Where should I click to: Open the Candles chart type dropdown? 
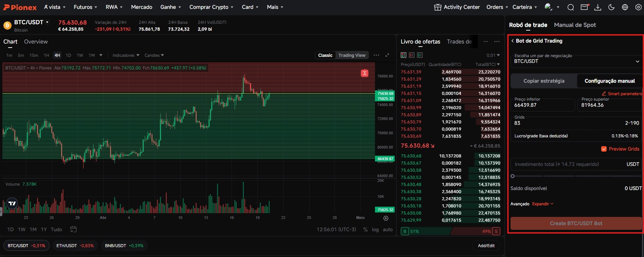pos(154,55)
